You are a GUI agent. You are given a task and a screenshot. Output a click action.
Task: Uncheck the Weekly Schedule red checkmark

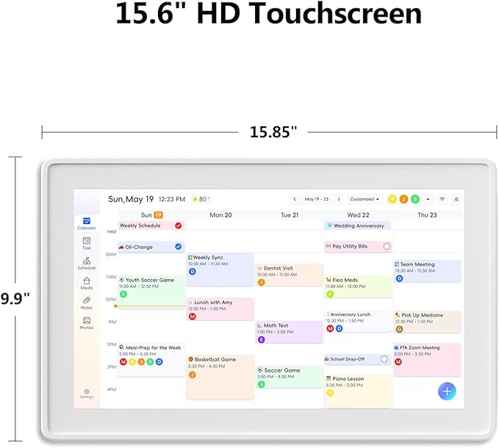(x=178, y=225)
